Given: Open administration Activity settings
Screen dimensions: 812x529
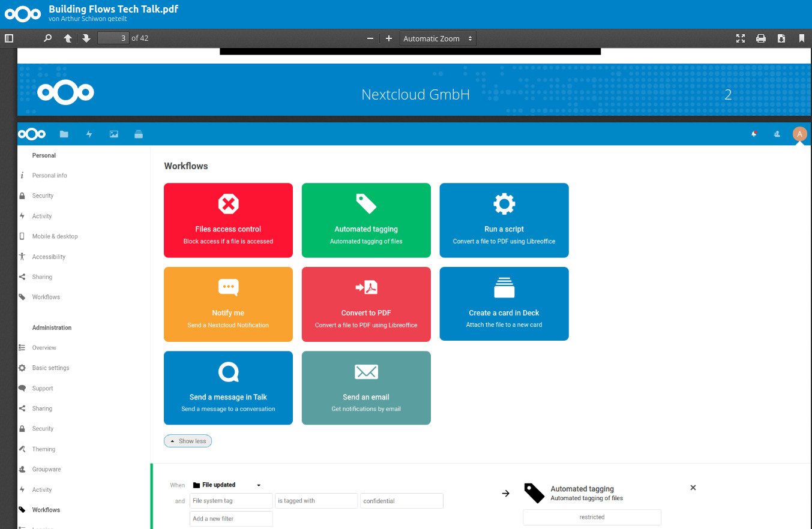Looking at the screenshot, I should (42, 489).
